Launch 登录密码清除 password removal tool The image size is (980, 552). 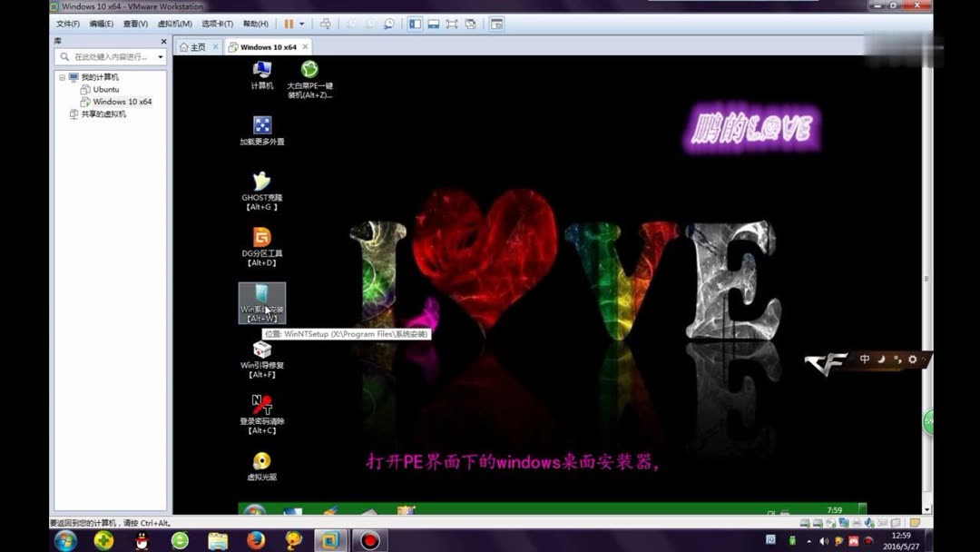(261, 410)
